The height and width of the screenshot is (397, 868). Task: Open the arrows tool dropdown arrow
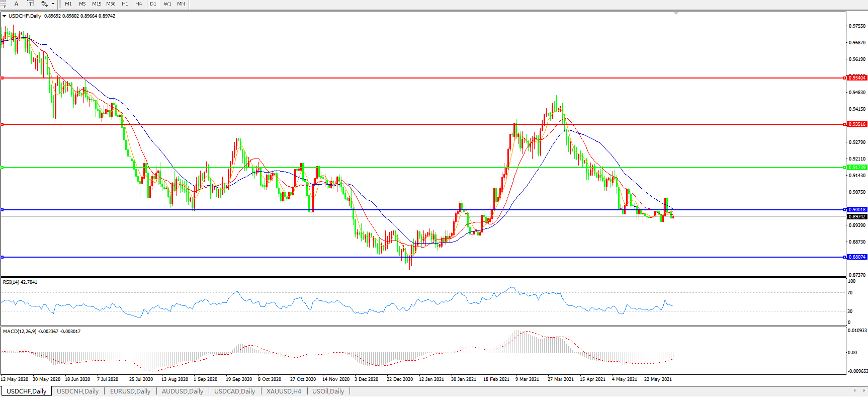pos(53,4)
